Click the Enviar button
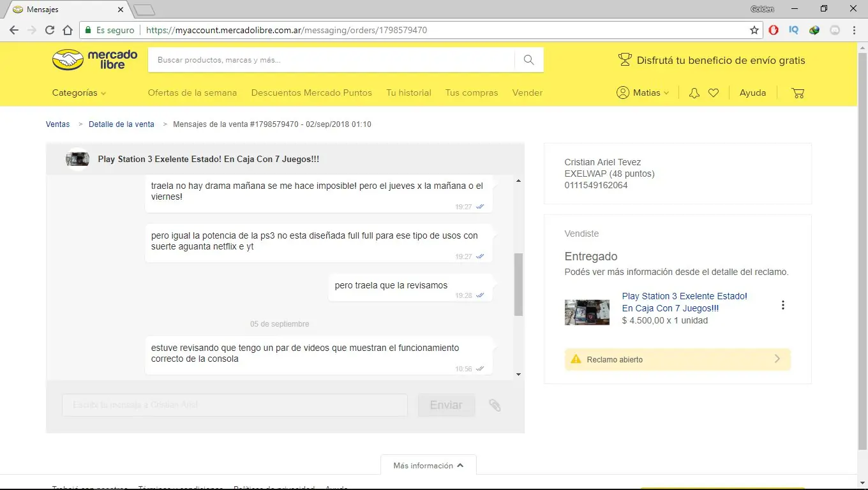Viewport: 868px width, 490px height. 446,405
